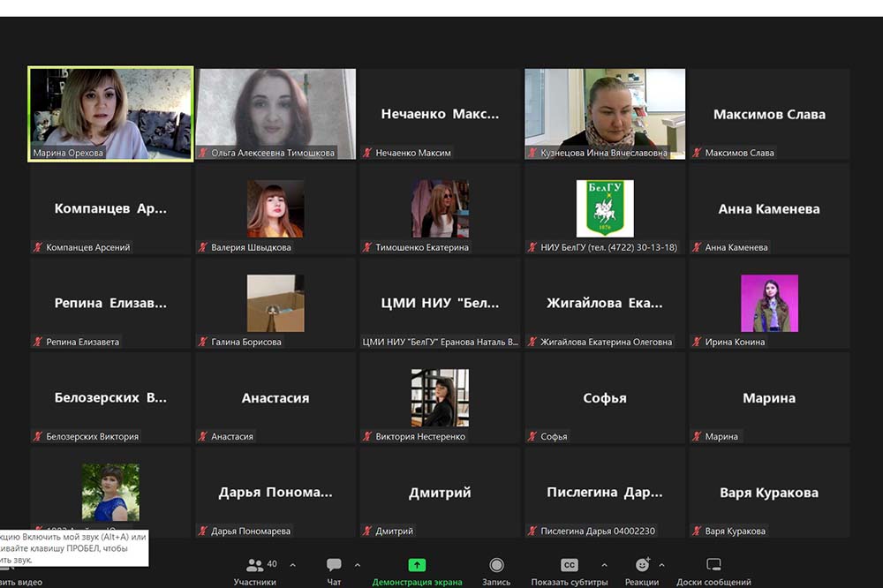Click muted mic icon for Компанцев Арсений
Viewport: 883px width, 588px height.
[38, 247]
